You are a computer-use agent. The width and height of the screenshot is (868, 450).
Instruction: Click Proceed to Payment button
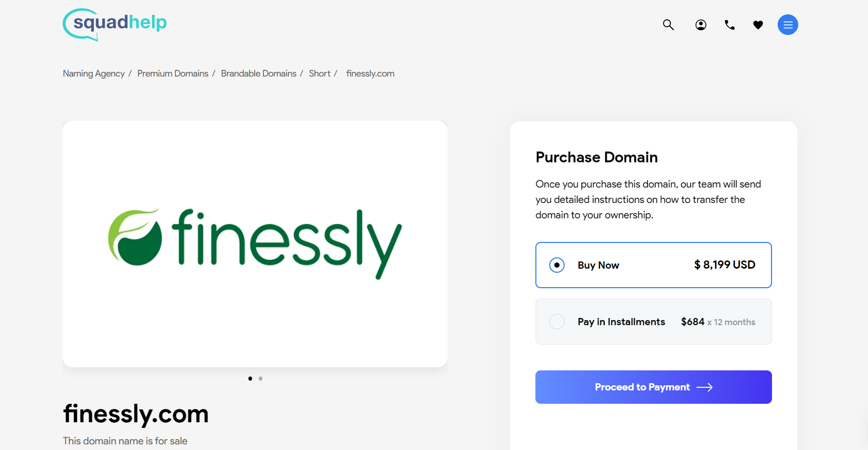pyautogui.click(x=653, y=387)
